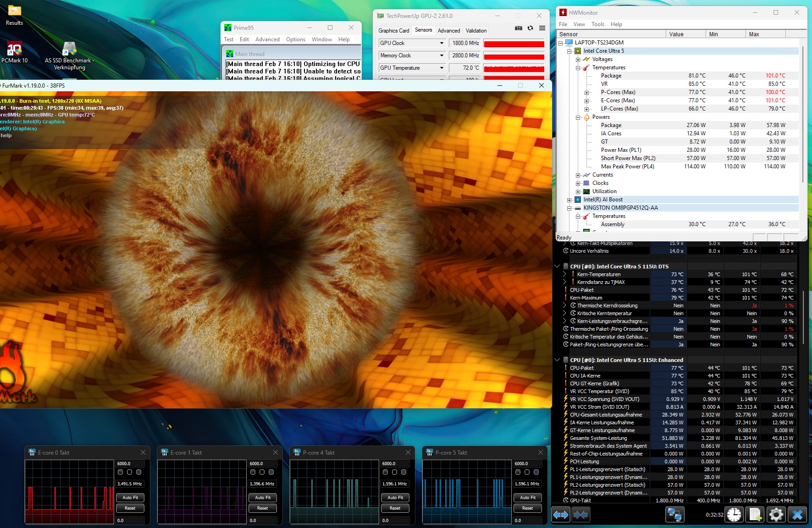
Task: Open GPU Clock sensor dropdown
Action: tap(442, 43)
